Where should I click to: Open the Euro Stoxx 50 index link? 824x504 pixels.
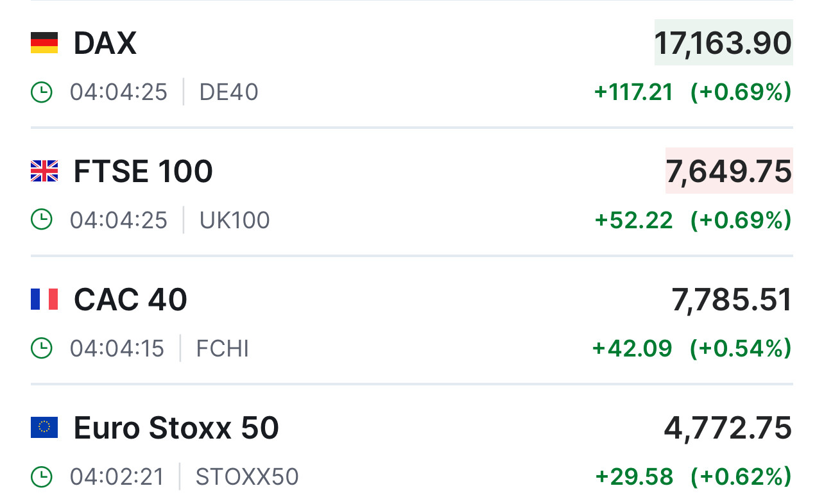point(176,428)
